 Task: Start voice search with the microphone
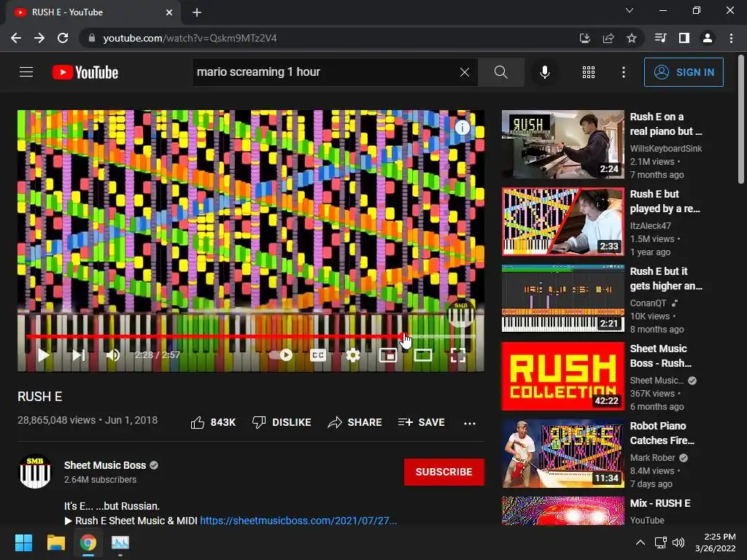(544, 72)
